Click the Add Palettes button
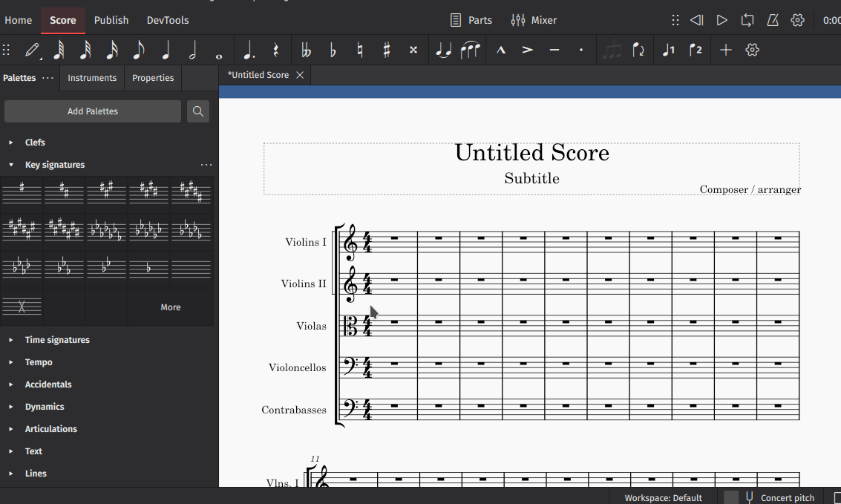 [92, 111]
